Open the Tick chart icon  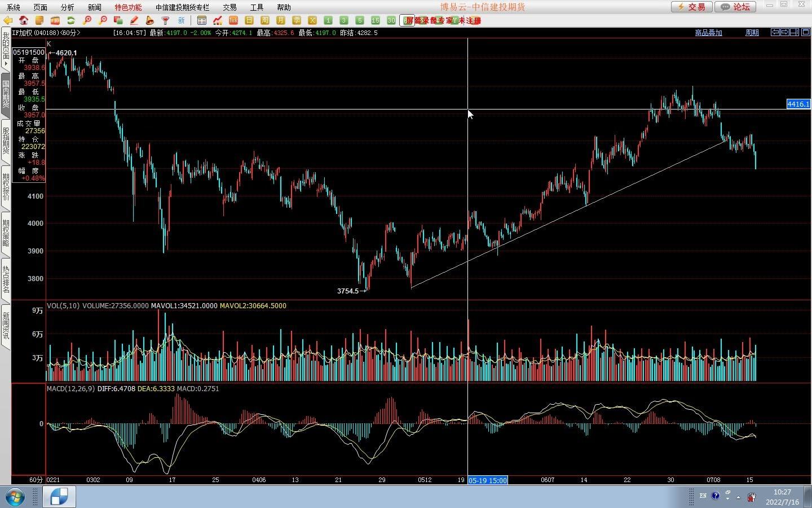coord(233,20)
